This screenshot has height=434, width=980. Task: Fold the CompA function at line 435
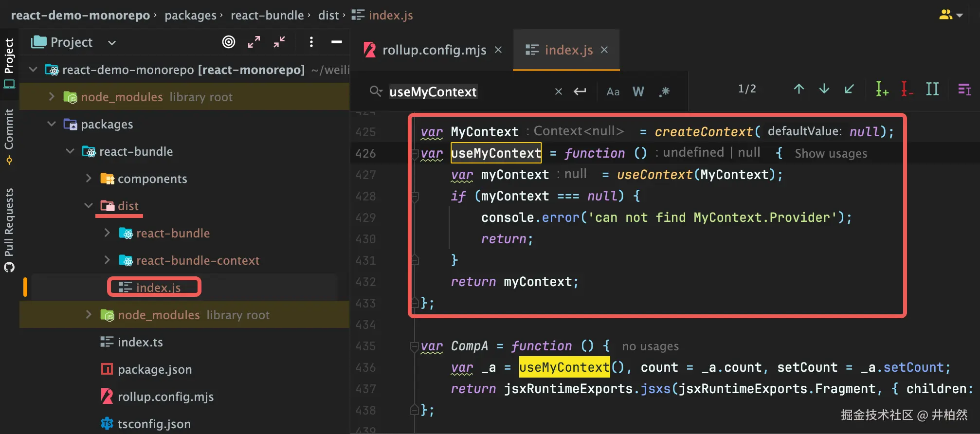click(415, 346)
